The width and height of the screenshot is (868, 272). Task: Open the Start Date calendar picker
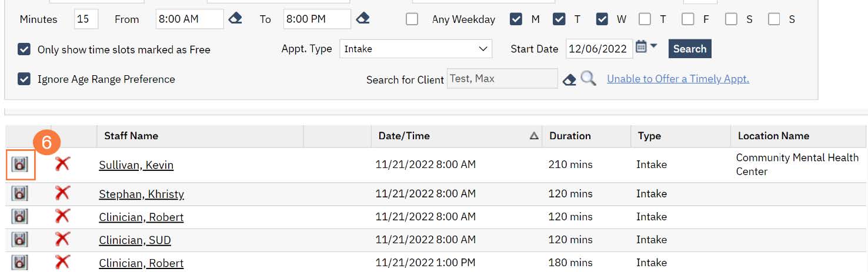point(642,46)
